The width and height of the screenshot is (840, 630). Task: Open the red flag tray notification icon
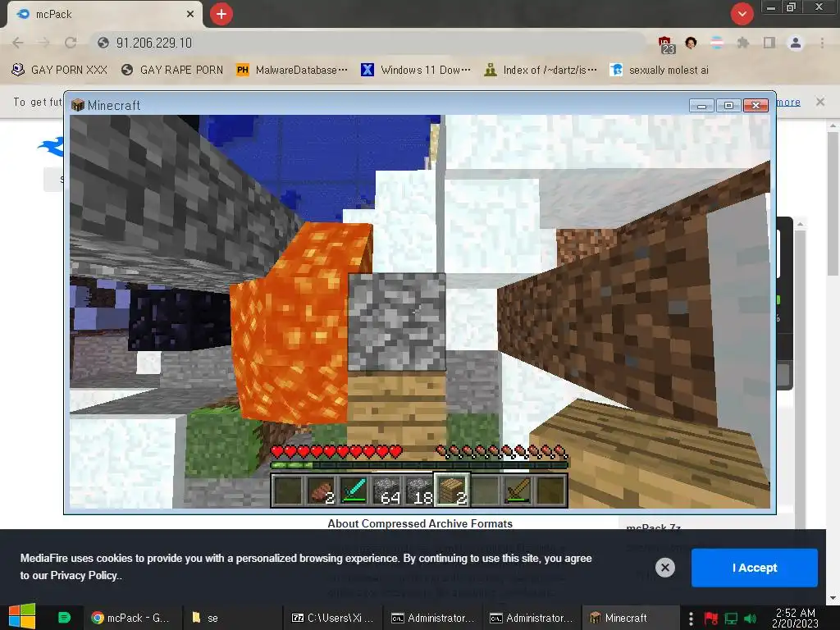(x=711, y=619)
